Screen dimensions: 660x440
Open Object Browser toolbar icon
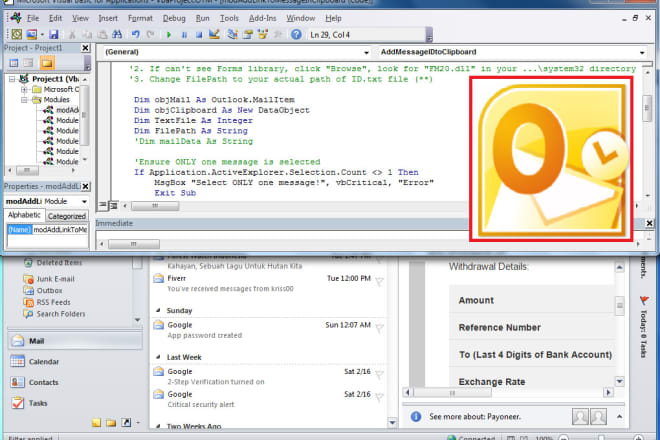[263, 35]
